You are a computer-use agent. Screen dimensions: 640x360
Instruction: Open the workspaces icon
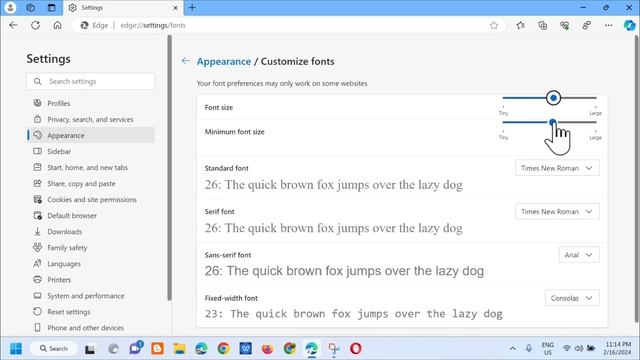[30, 7]
